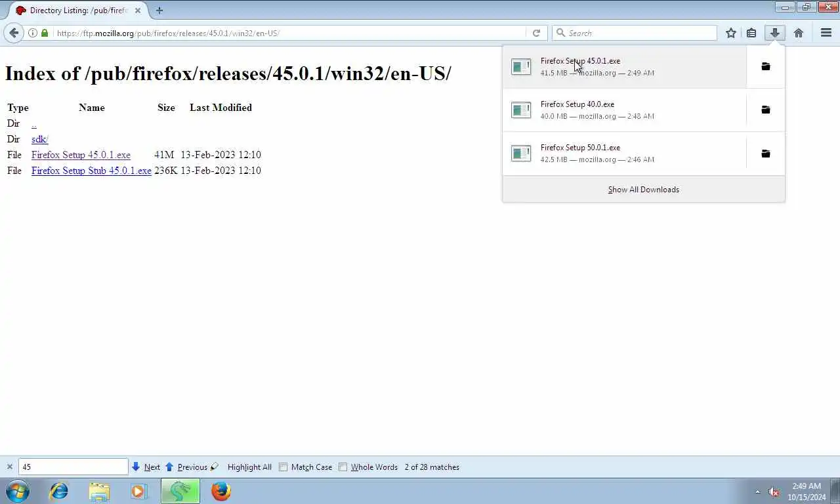Open the Firefox hamburger menu
The height and width of the screenshot is (504, 840).
(826, 33)
